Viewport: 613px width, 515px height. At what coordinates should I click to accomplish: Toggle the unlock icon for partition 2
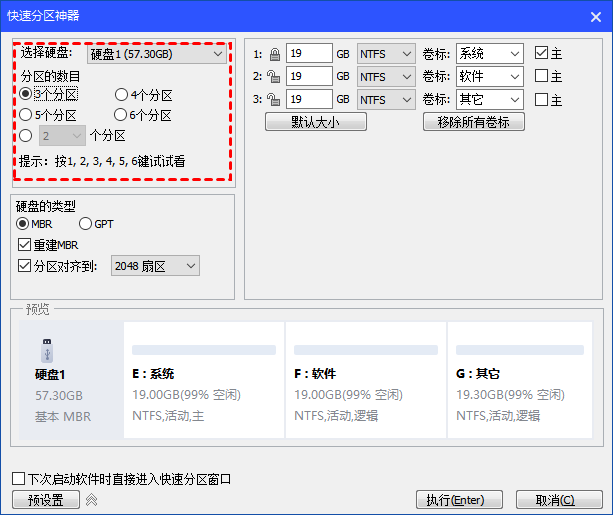[274, 76]
